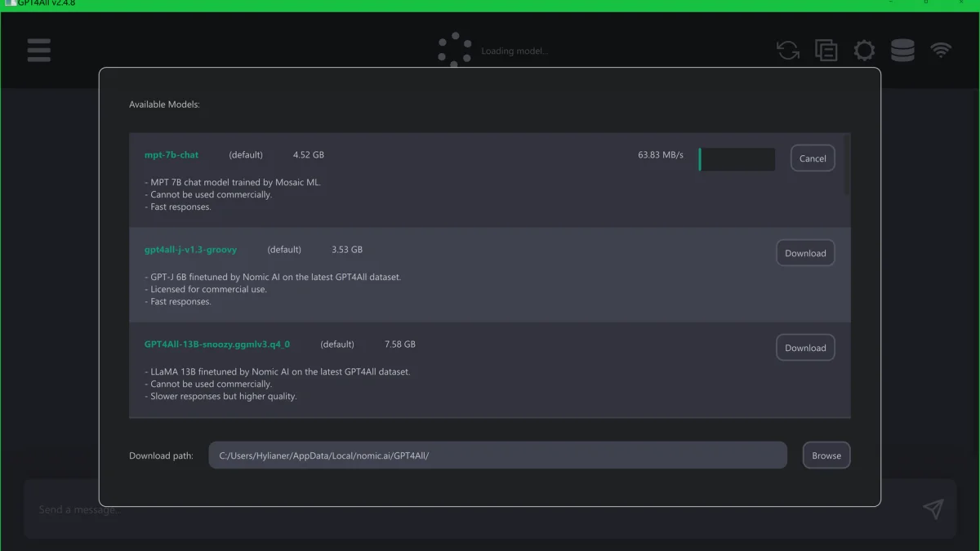
Task: Click the GPT4All v2.4.8 window title
Action: pyautogui.click(x=47, y=4)
